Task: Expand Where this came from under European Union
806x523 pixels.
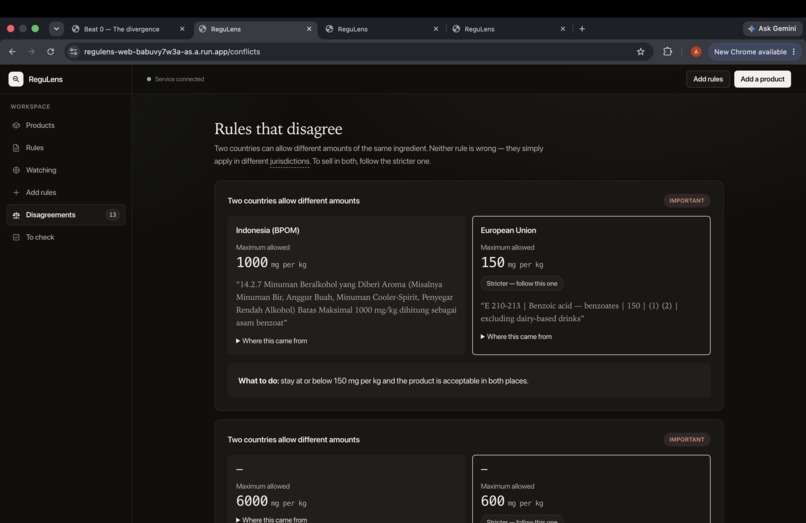Action: (x=516, y=337)
